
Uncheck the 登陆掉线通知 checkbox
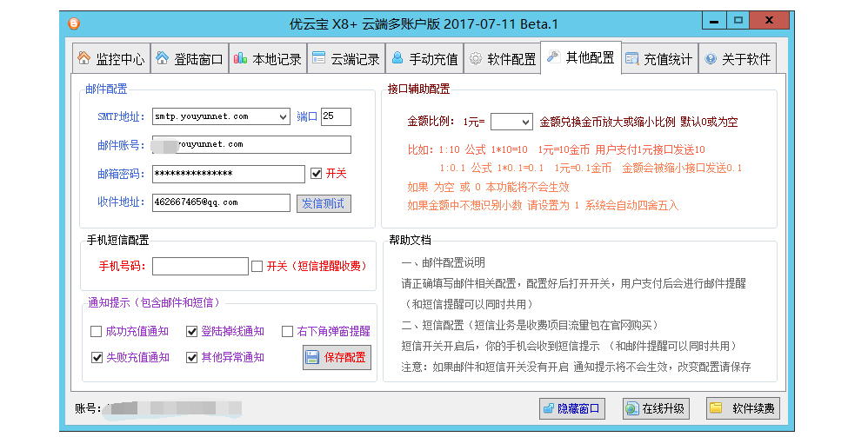[192, 332]
